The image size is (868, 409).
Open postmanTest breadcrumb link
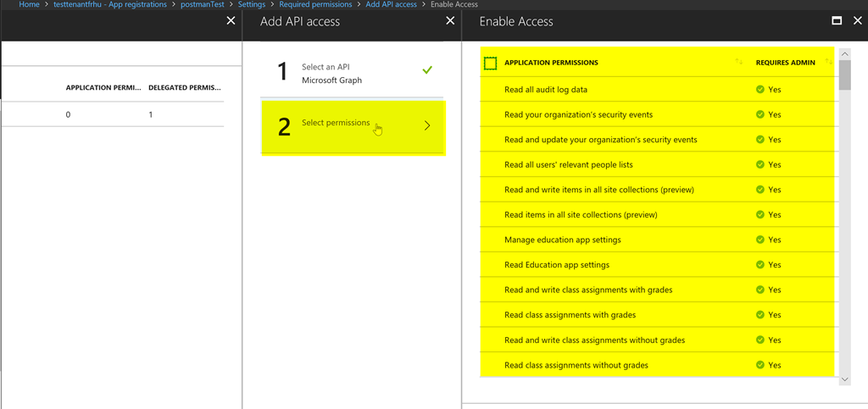coord(202,4)
